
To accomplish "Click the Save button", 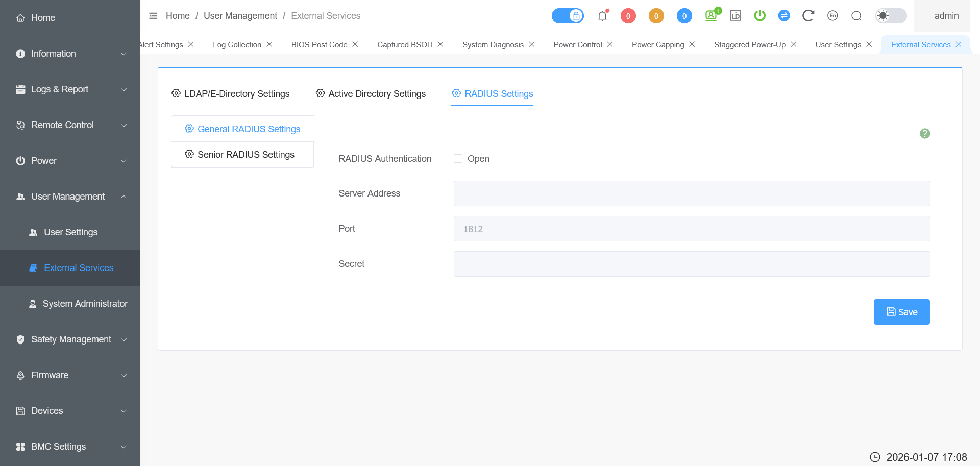I will tap(901, 312).
